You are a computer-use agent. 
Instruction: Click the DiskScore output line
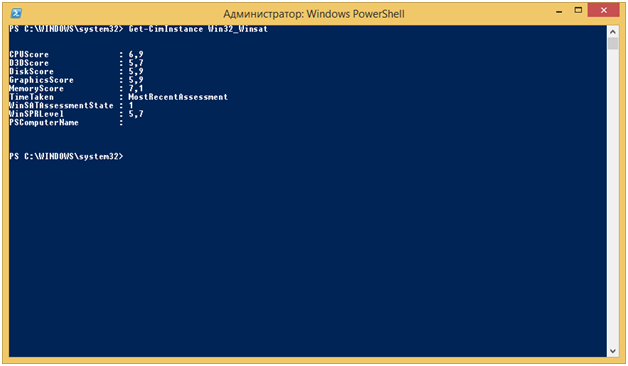(x=76, y=71)
